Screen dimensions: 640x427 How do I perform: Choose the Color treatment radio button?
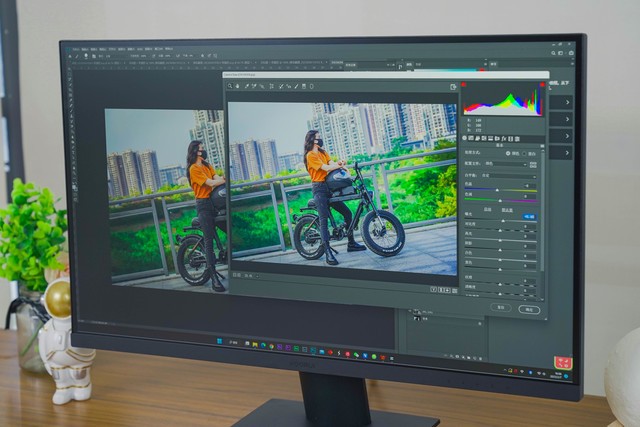(507, 153)
